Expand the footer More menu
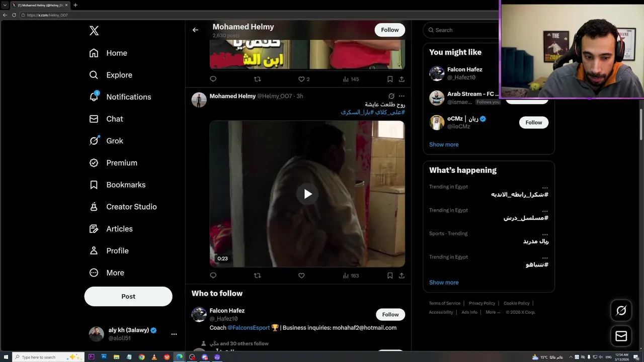This screenshot has width=644, height=362. 493,312
